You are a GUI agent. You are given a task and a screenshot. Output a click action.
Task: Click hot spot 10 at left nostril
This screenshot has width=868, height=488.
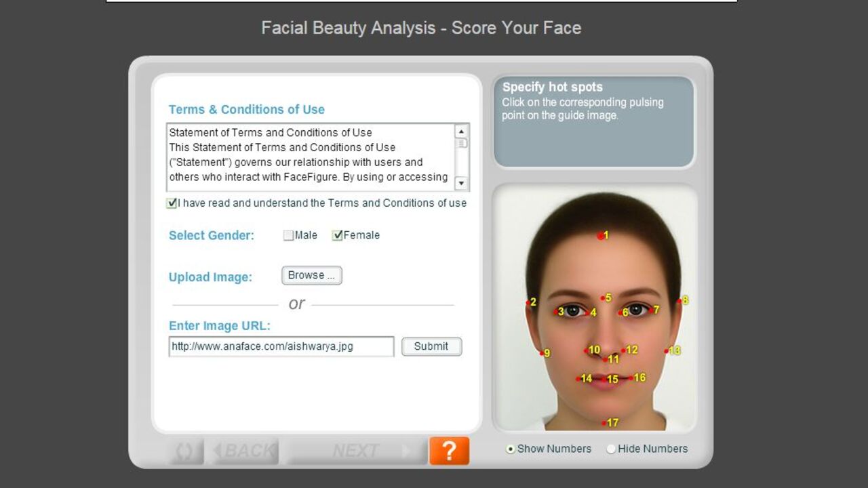[x=587, y=350]
